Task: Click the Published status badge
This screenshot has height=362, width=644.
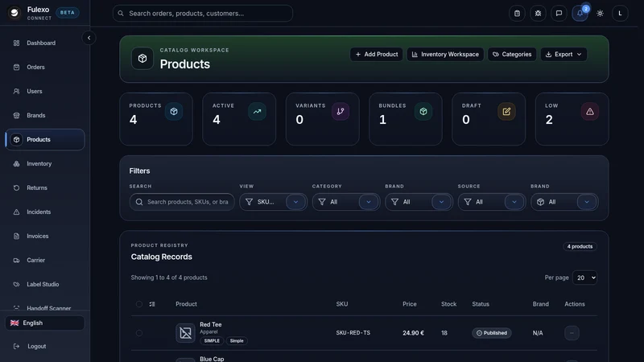Action: 492,333
